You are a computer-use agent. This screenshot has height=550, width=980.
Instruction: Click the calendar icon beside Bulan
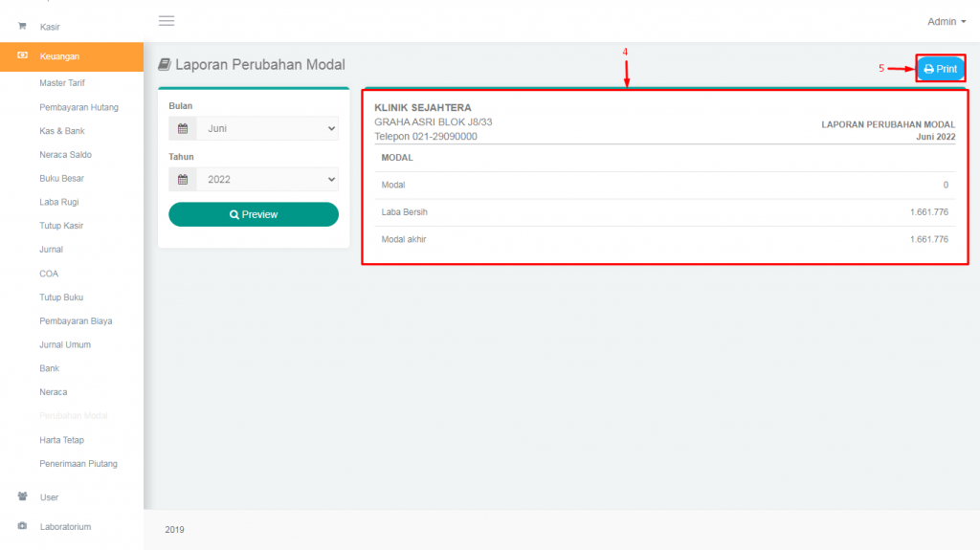point(183,128)
